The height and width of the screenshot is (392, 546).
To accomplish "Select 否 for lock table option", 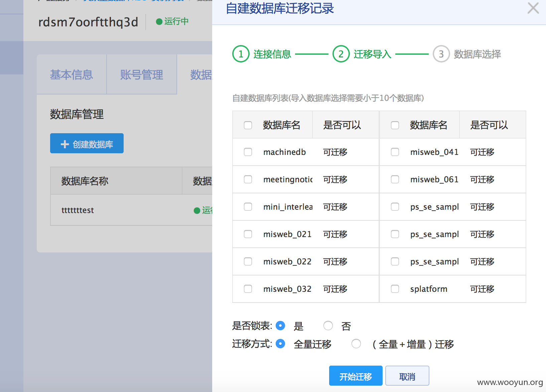I will coord(328,326).
